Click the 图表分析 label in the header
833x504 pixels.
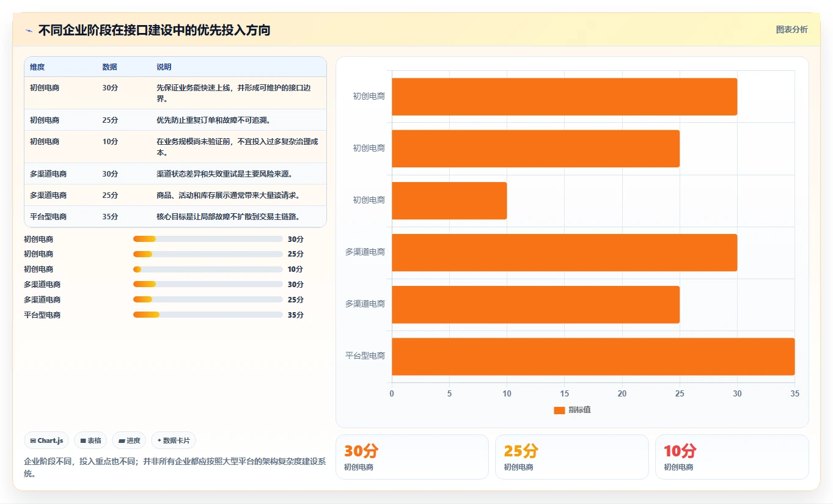click(x=791, y=30)
